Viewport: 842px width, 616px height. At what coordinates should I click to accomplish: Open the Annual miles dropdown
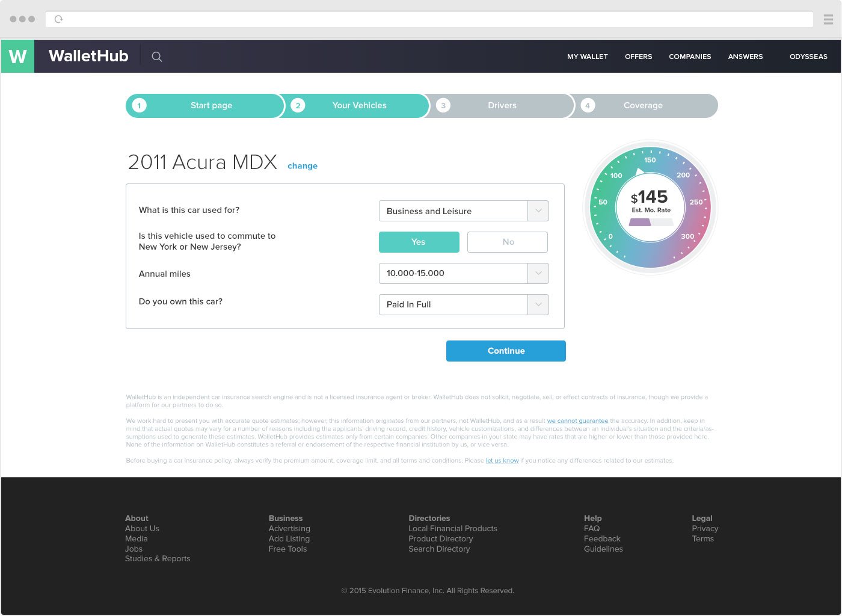538,273
